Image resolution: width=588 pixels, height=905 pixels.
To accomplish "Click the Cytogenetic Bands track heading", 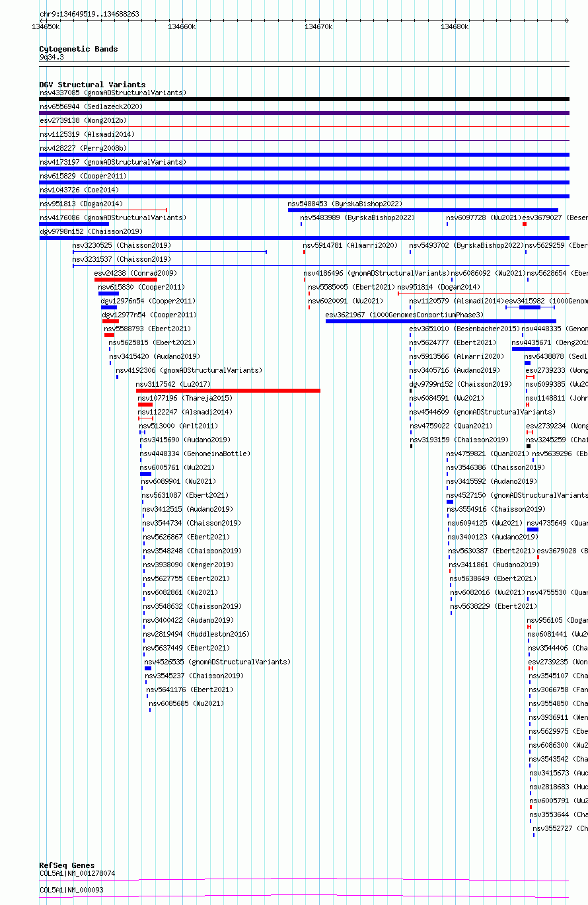I will click(x=78, y=49).
